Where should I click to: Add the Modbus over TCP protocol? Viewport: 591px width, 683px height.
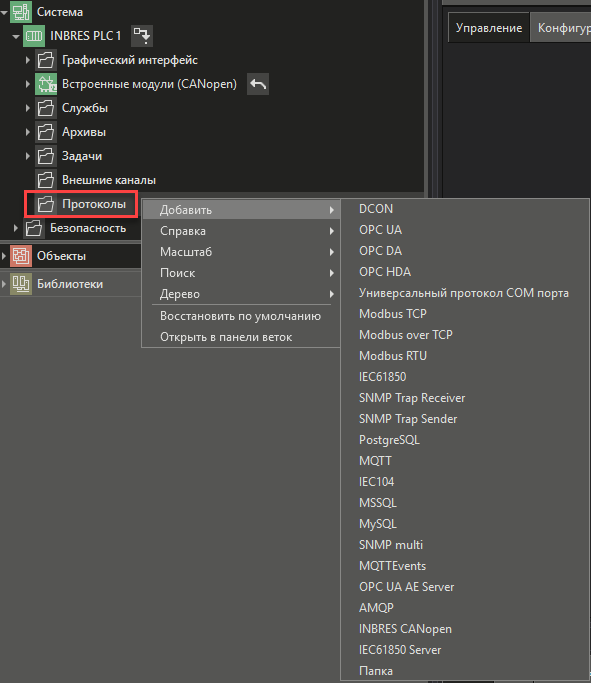465,335
